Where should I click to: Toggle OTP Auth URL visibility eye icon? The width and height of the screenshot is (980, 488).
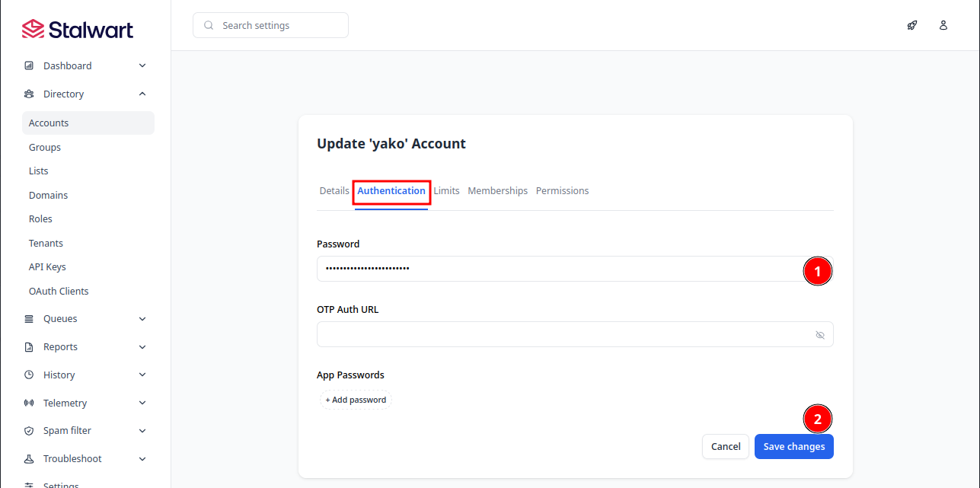click(820, 335)
